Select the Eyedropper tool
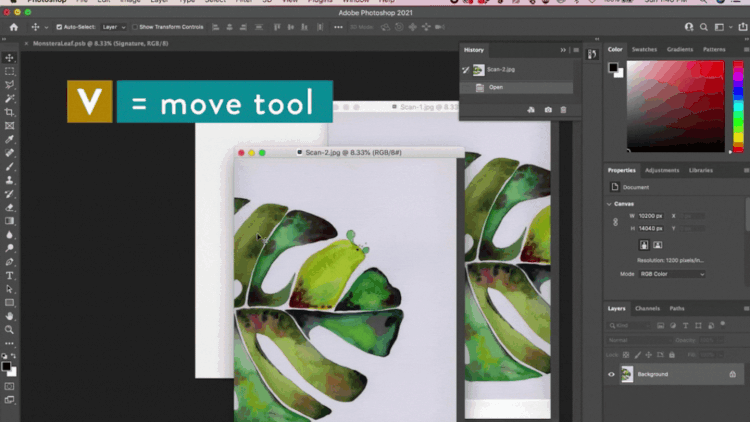 tap(9, 139)
